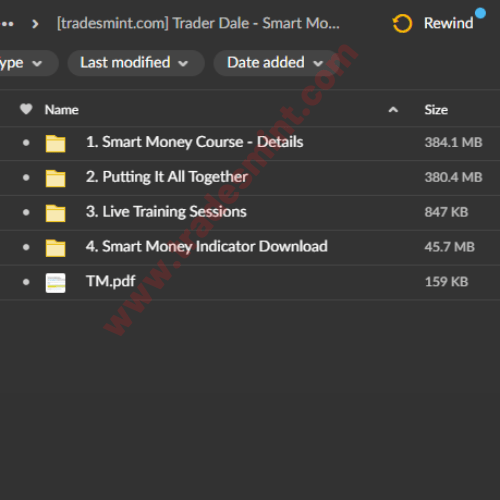500x500 pixels.
Task: Click the 159 KB size value
Action: coord(446,282)
